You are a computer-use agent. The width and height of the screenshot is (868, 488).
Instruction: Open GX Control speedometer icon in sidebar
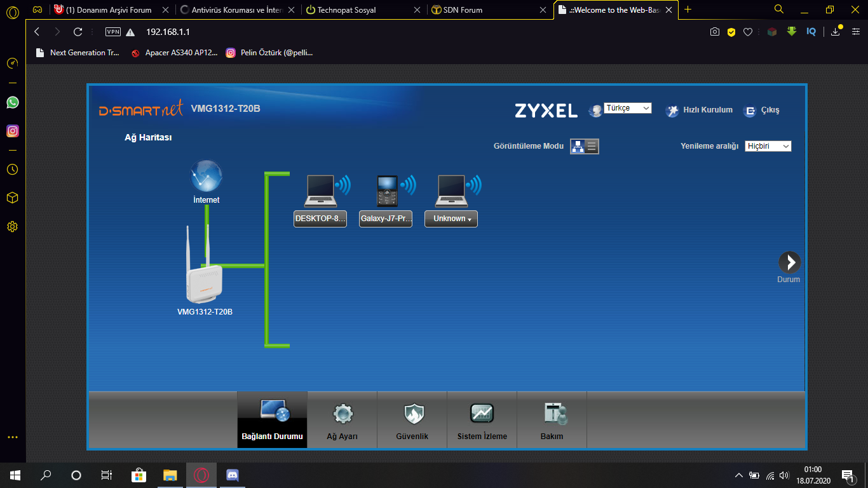13,64
